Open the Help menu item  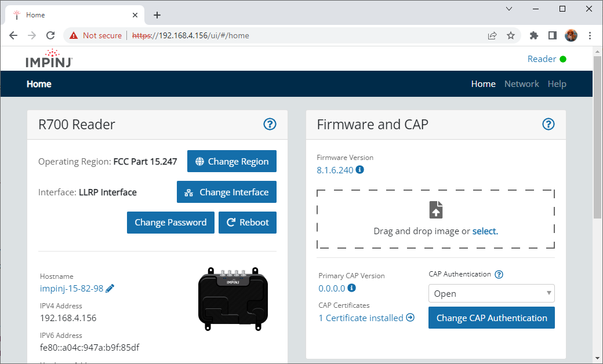point(557,83)
